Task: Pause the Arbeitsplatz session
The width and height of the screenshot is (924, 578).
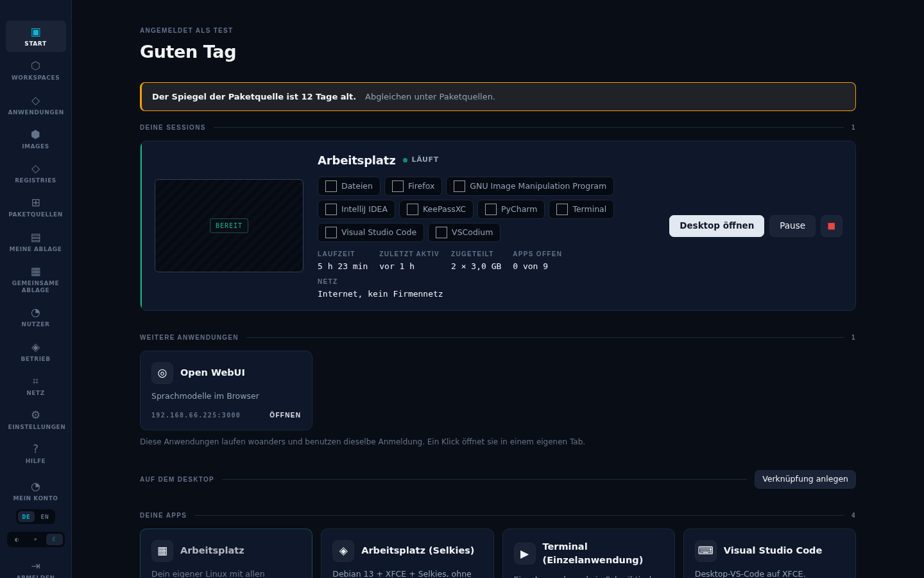Action: pyautogui.click(x=792, y=226)
